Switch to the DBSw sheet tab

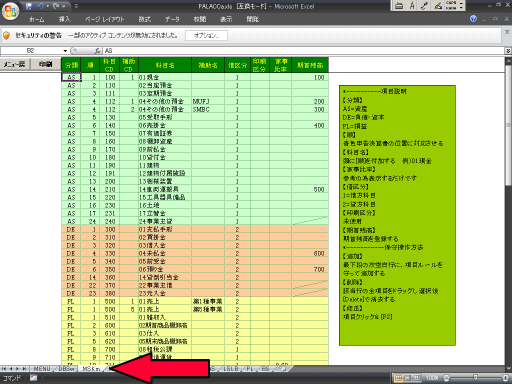[66, 369]
